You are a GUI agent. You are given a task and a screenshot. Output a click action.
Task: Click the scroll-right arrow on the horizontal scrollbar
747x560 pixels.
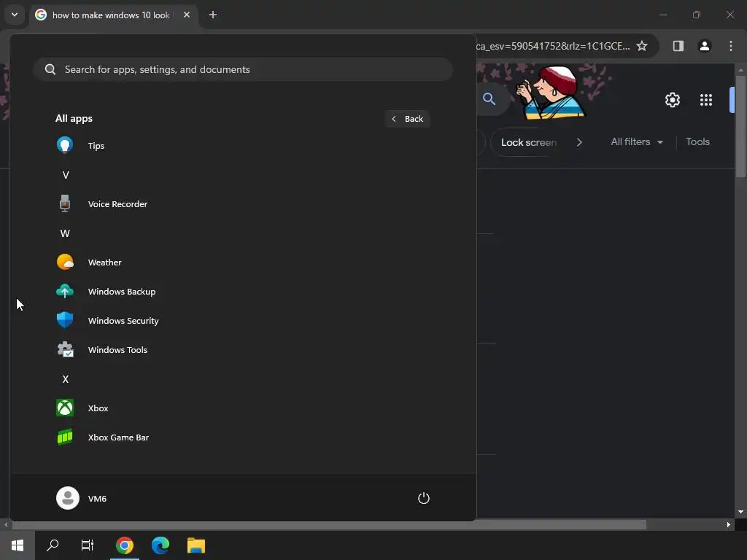click(x=729, y=525)
